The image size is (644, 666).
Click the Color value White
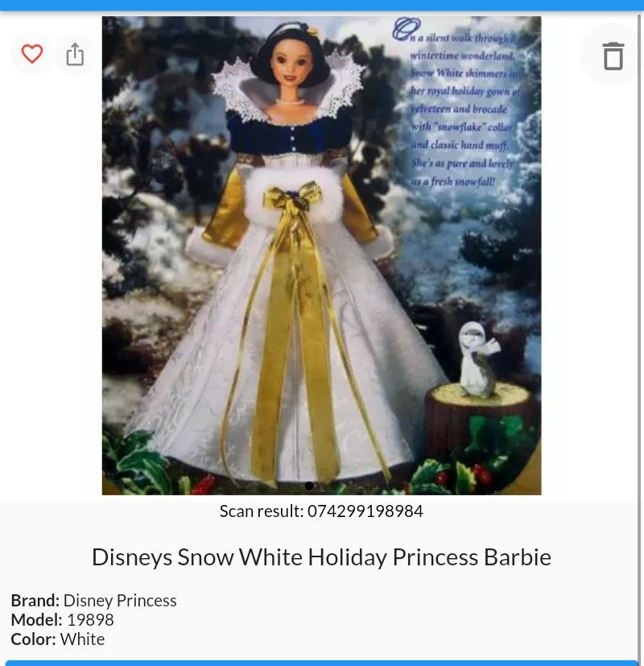pyautogui.click(x=82, y=639)
